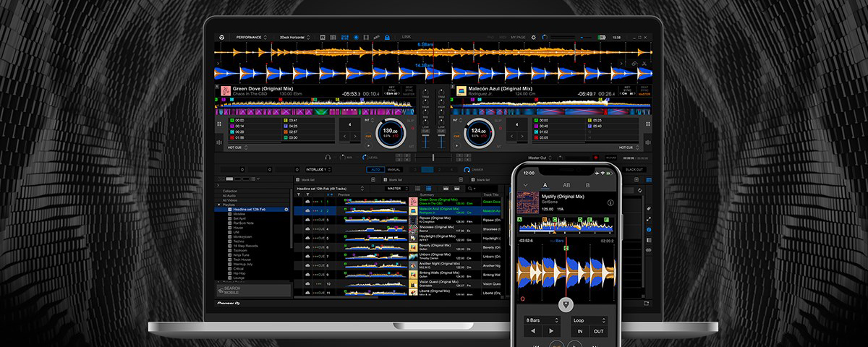Click the LINK button in the top toolbar
The height and width of the screenshot is (347, 868).
pos(407,37)
